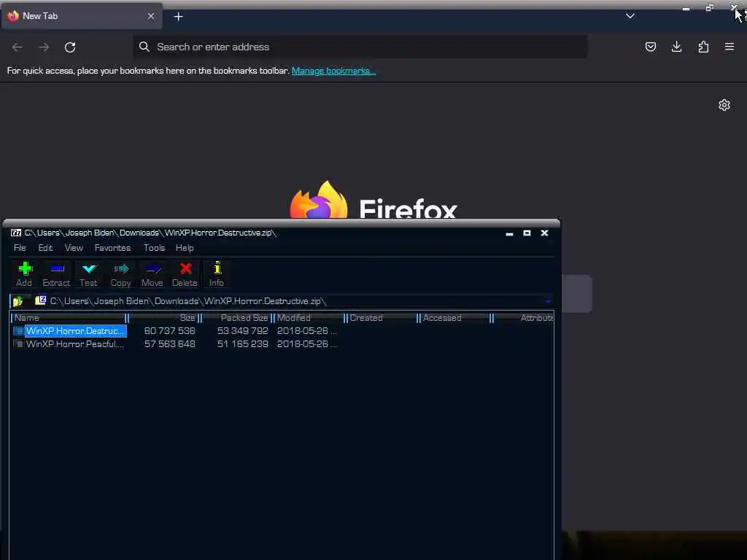
Task: Extract files using the Extract toolbar icon
Action: click(x=56, y=274)
